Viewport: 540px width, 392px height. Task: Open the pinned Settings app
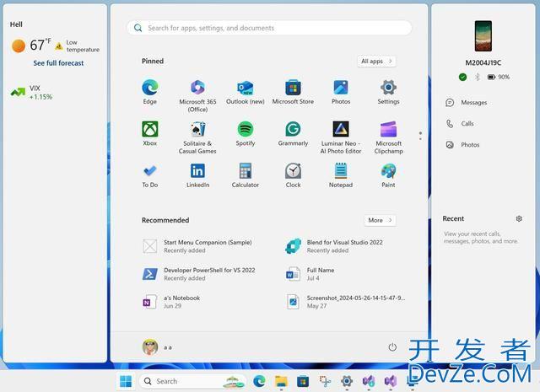pos(388,92)
